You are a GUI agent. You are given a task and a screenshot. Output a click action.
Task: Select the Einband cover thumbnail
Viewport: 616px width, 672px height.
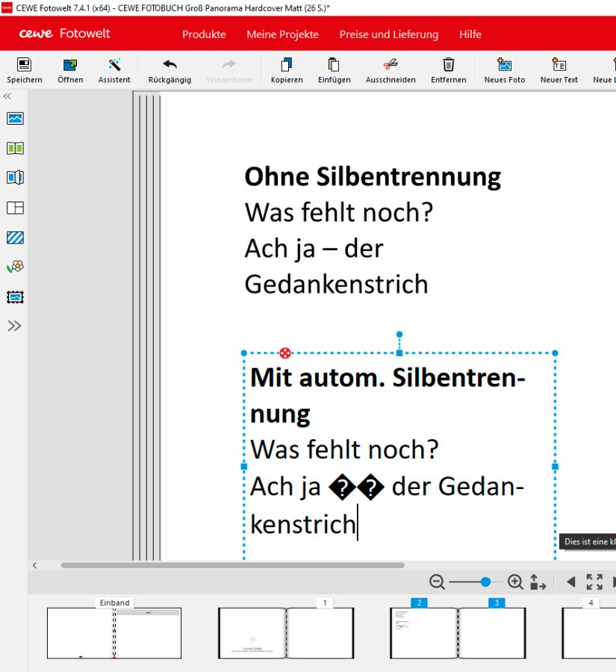(x=114, y=632)
